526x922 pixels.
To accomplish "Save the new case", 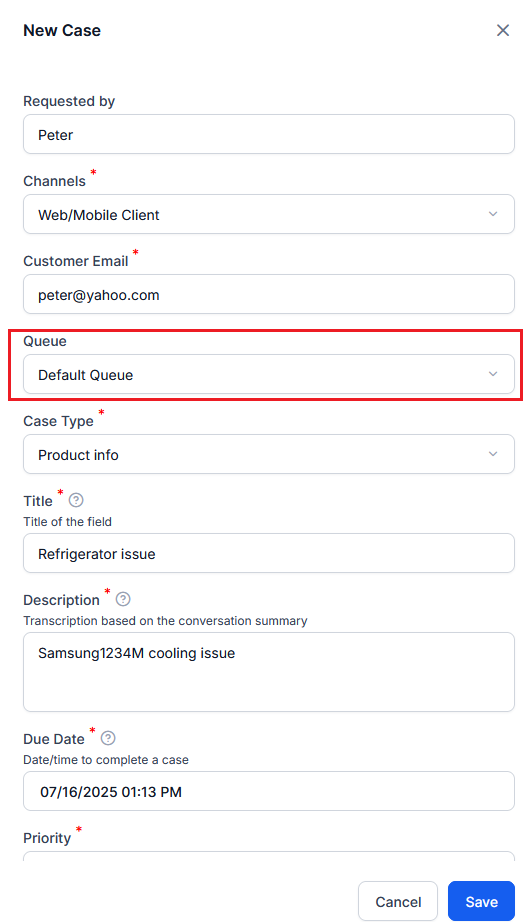I will click(x=481, y=901).
